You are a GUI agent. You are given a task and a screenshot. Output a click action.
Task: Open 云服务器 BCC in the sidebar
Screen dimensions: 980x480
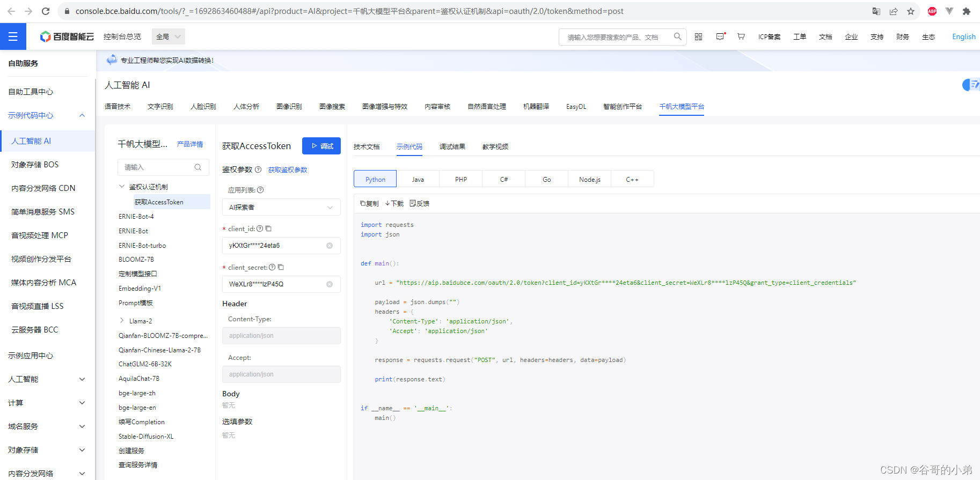pos(34,330)
